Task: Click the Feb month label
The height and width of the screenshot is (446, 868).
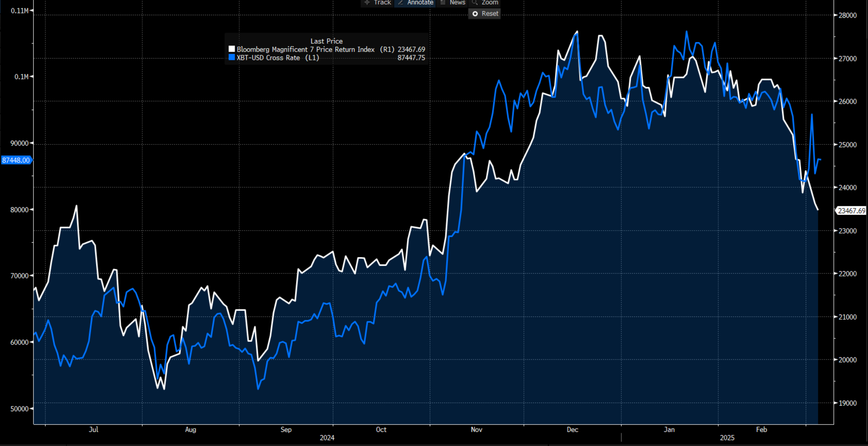Action: click(x=762, y=429)
